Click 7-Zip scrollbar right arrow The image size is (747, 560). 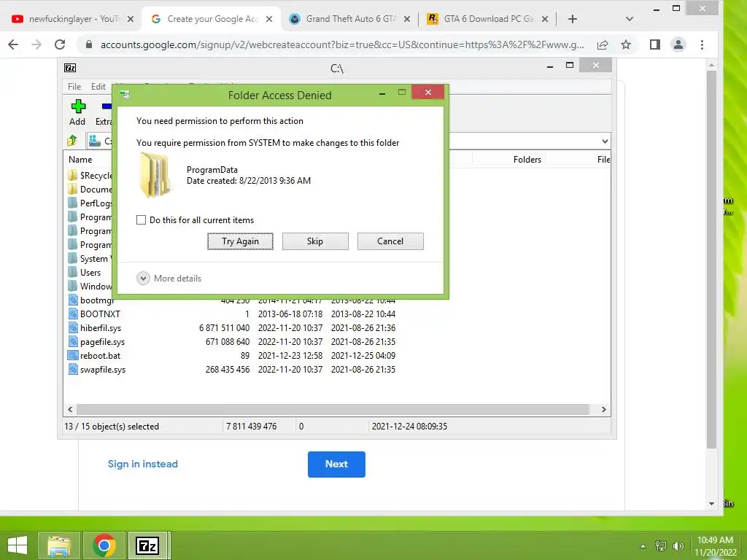coord(603,410)
